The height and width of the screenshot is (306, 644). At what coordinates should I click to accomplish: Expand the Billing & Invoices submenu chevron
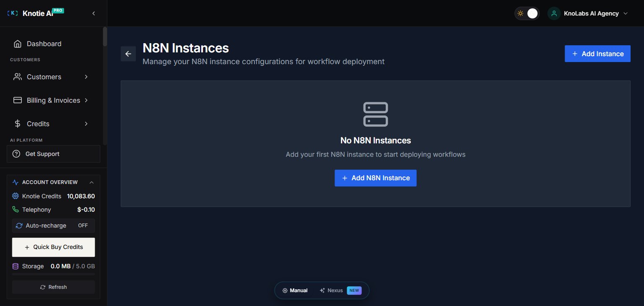click(86, 100)
